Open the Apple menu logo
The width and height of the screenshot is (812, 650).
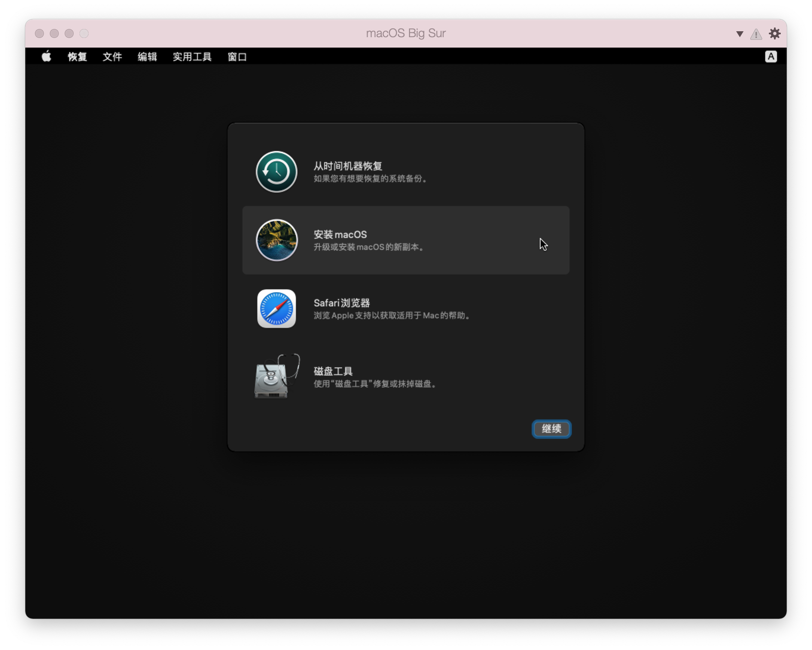pyautogui.click(x=46, y=57)
